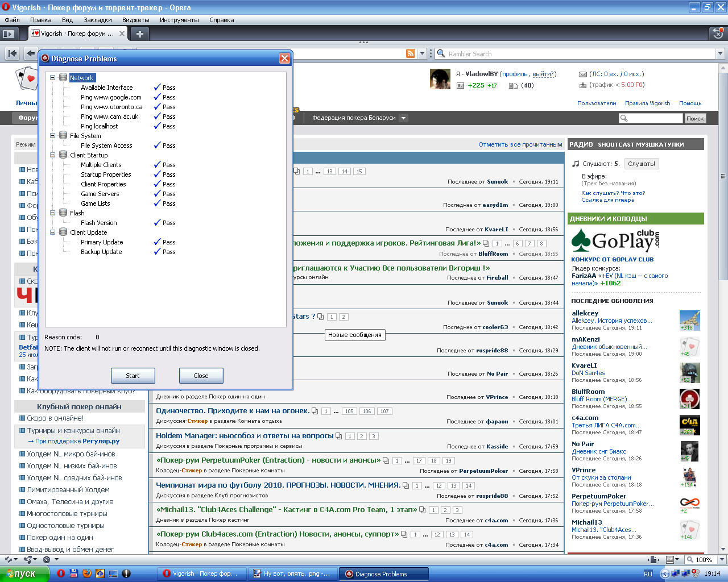Open the Закладки menu
Viewport: 728px width, 582px height.
98,20
